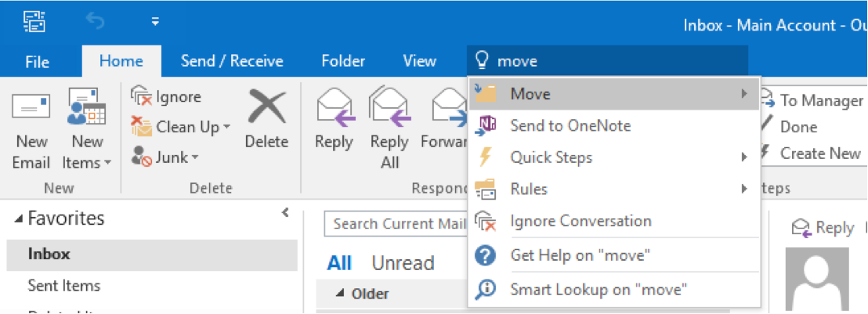
Task: Click the sender avatar picture
Action: [817, 279]
